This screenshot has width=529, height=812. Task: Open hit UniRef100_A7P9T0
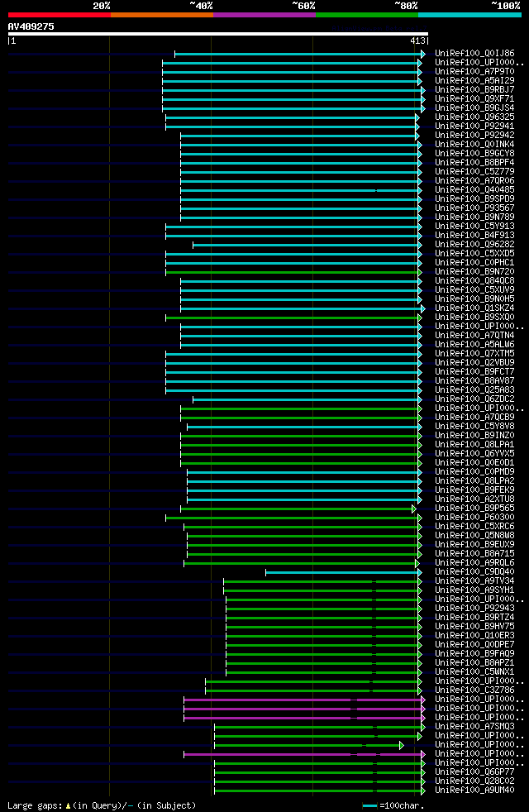474,71
